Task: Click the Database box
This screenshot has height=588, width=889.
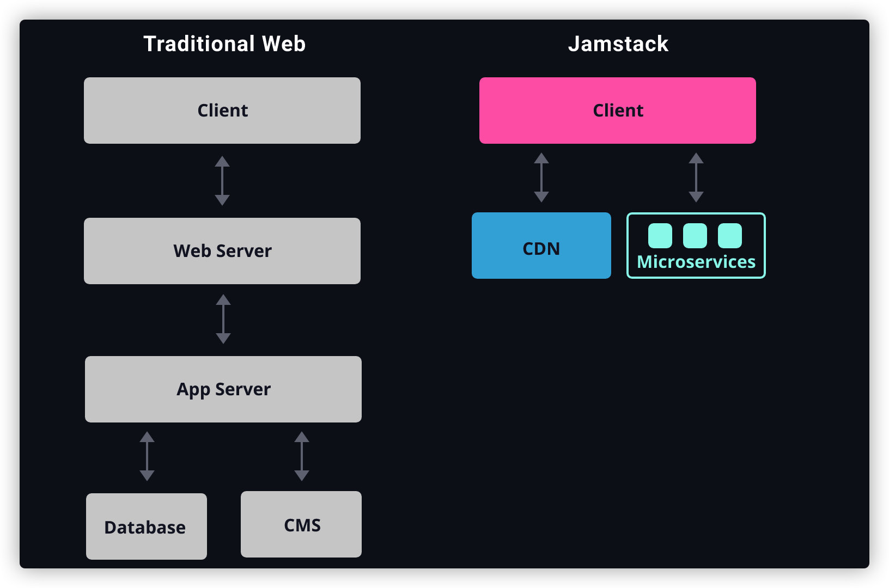Action: click(147, 526)
